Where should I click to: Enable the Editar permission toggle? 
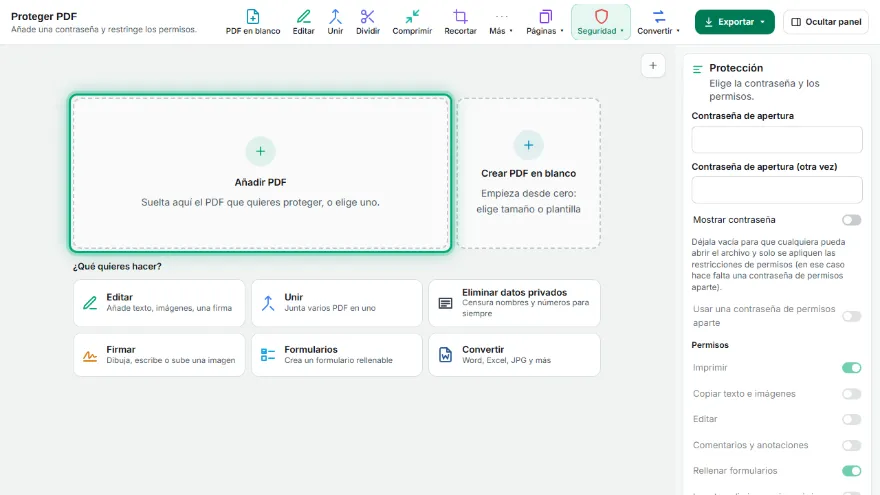point(851,419)
